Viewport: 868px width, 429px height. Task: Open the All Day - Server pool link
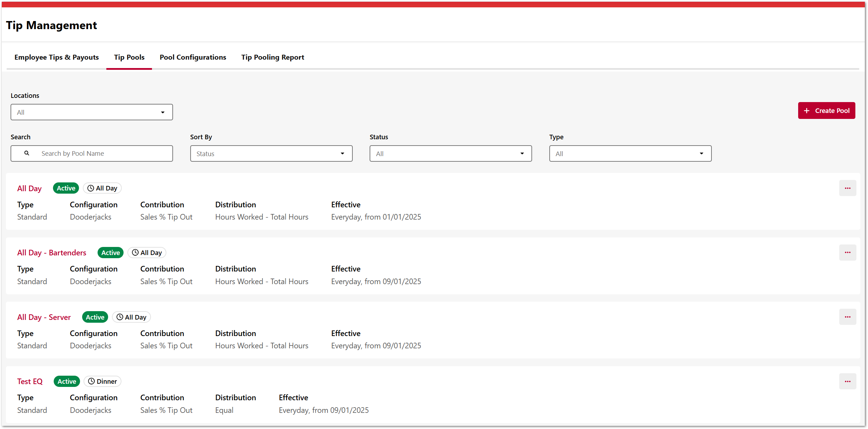(44, 317)
